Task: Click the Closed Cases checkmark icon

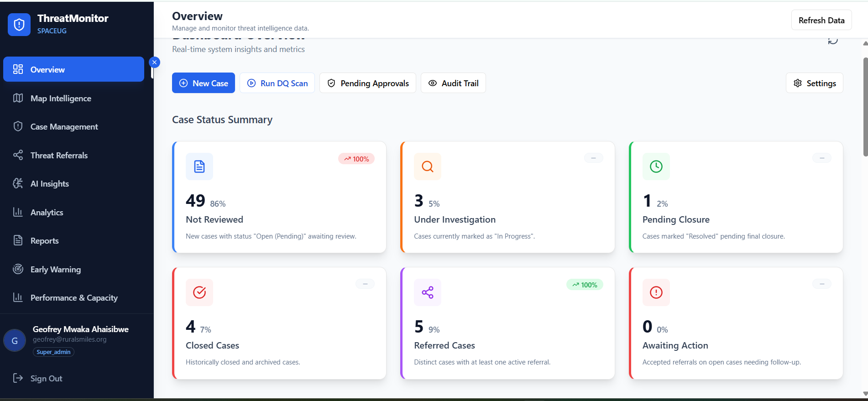Action: (x=199, y=292)
